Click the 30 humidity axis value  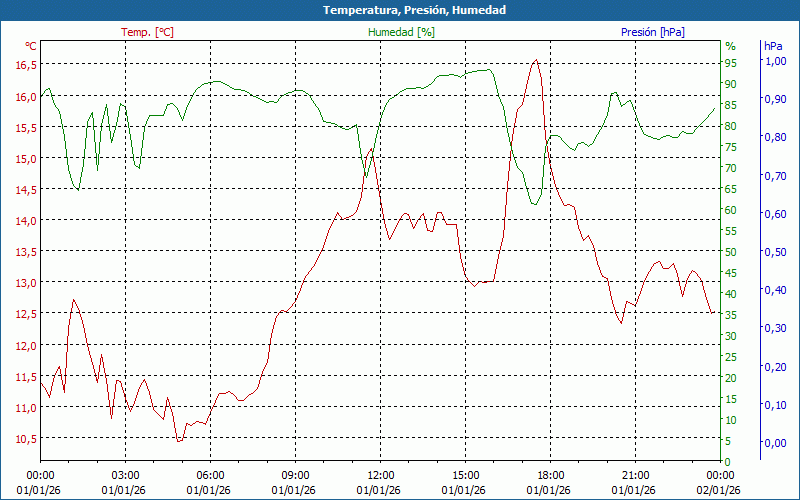click(731, 336)
